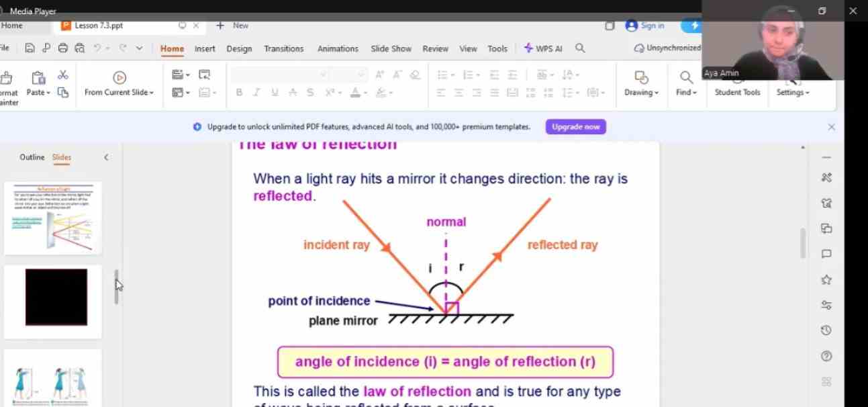Click the Save icon in quick access toolbar

pos(30,48)
